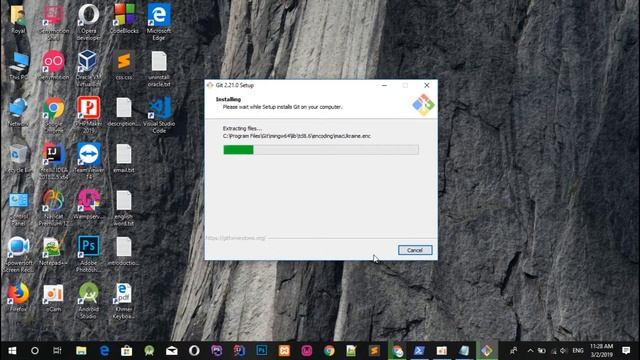The width and height of the screenshot is (640, 360).
Task: Select the Microsoft Edge desktop shortcut
Action: pyautogui.click(x=159, y=22)
